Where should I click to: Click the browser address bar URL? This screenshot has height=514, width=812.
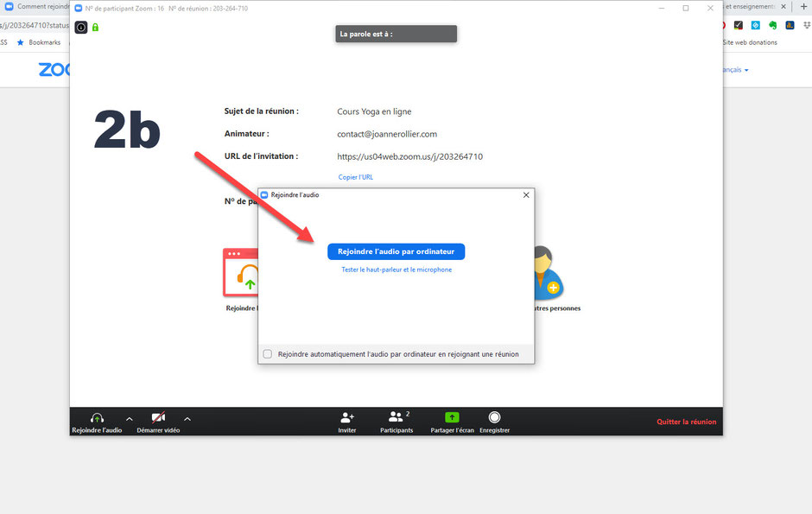pyautogui.click(x=35, y=25)
